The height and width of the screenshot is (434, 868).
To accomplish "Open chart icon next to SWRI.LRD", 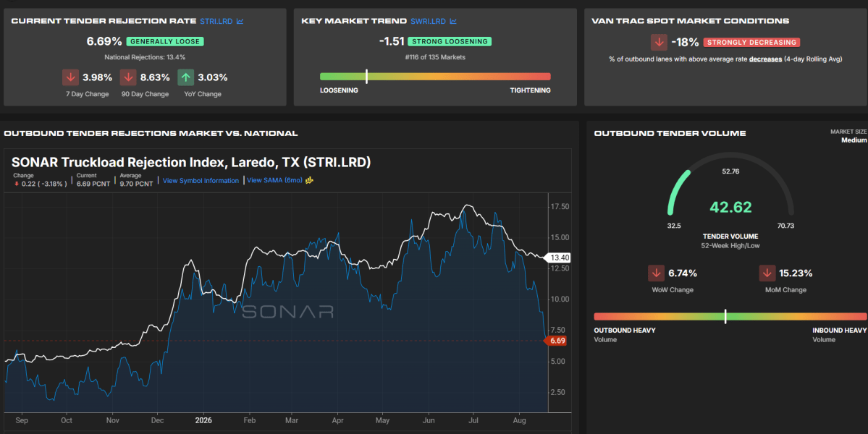I will tap(452, 21).
